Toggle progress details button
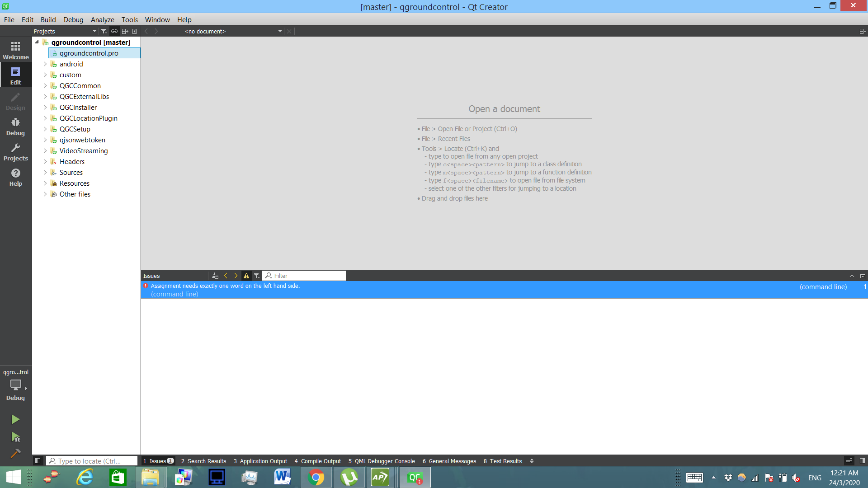Image resolution: width=868 pixels, height=488 pixels. (x=849, y=461)
